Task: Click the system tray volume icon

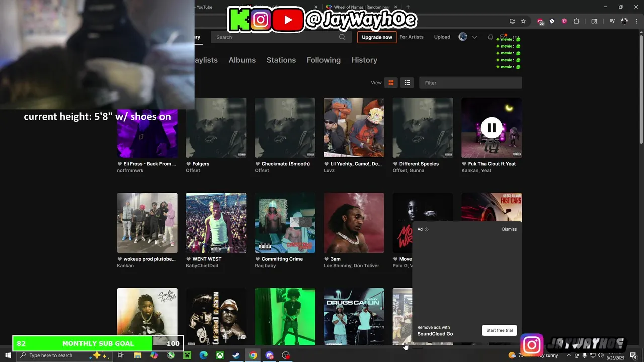Action: click(600, 355)
